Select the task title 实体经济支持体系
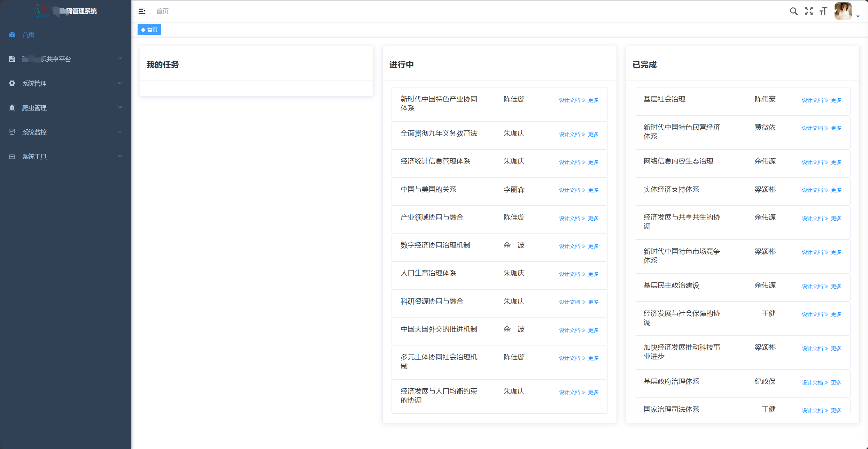Image resolution: width=868 pixels, height=449 pixels. pos(671,189)
